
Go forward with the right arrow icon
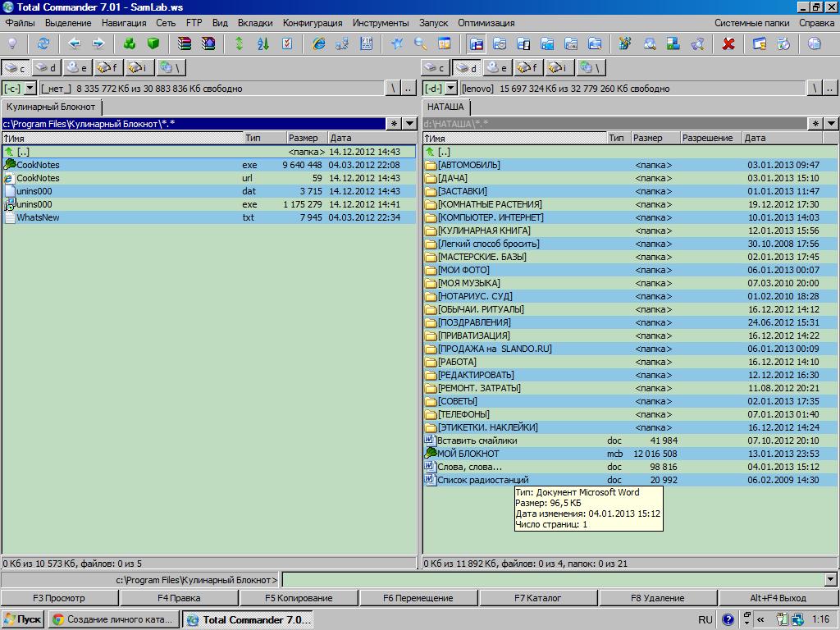[98, 44]
